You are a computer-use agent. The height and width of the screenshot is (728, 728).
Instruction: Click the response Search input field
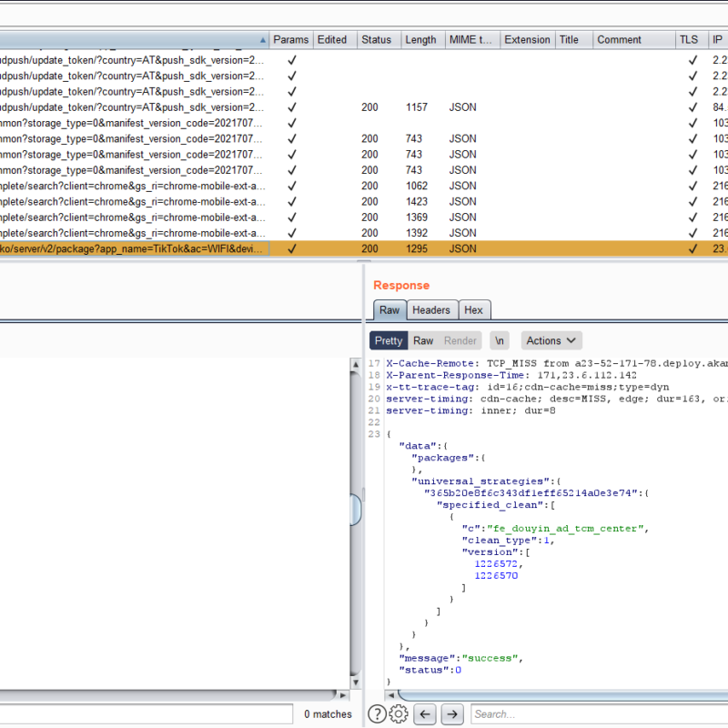click(596, 714)
